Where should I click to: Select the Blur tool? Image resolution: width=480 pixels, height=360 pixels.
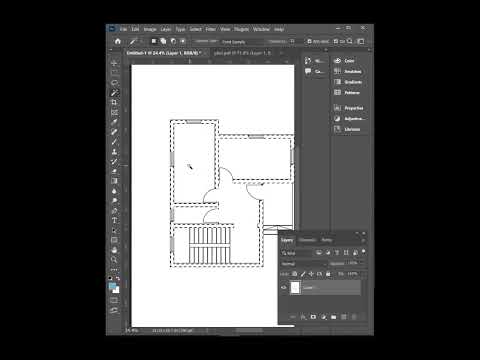pyautogui.click(x=114, y=191)
